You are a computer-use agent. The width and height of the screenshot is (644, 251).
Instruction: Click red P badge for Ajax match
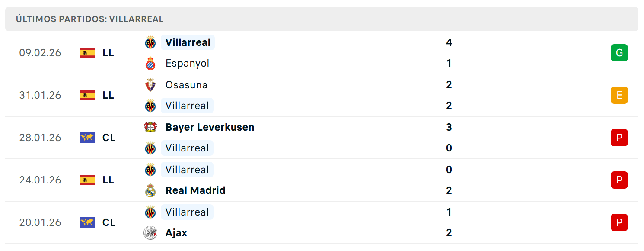(x=619, y=222)
